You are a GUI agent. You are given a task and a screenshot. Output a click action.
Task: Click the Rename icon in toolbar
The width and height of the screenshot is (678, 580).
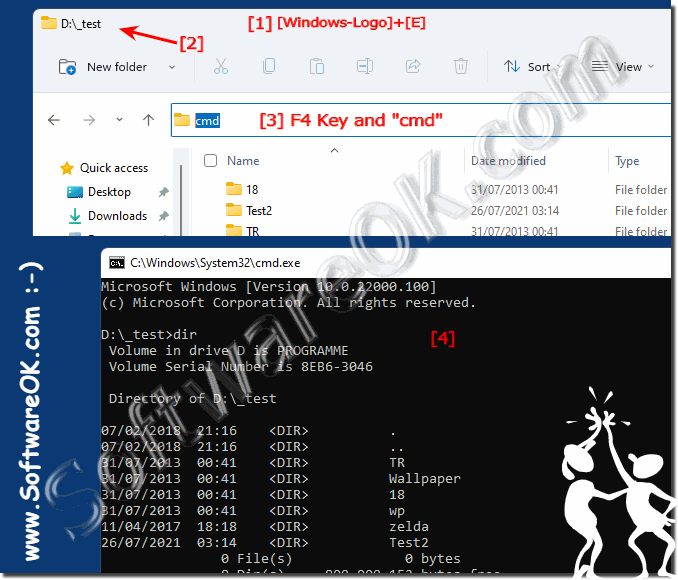365,66
